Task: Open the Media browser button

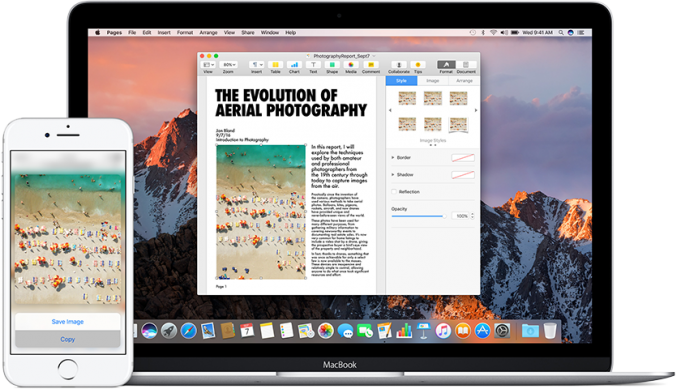Action: point(351,65)
